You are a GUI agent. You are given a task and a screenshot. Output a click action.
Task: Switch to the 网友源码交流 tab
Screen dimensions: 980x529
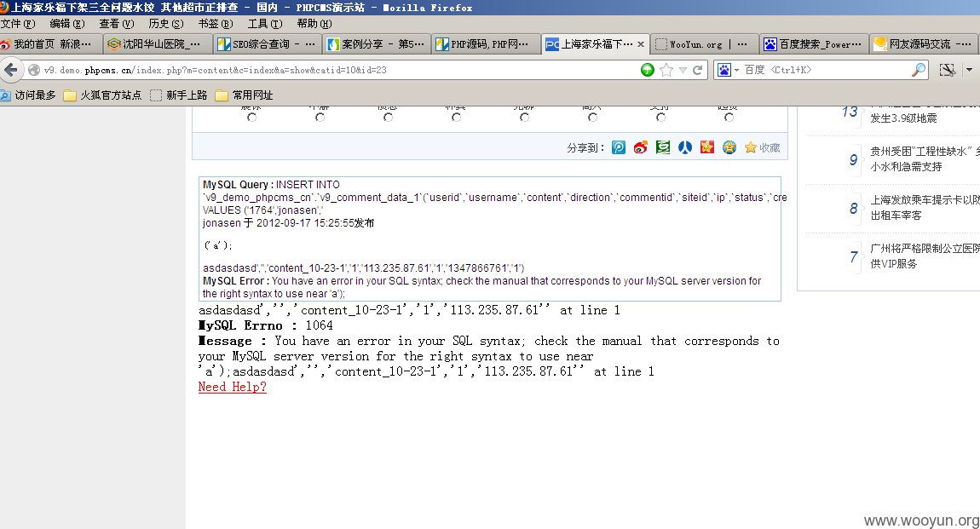(924, 44)
